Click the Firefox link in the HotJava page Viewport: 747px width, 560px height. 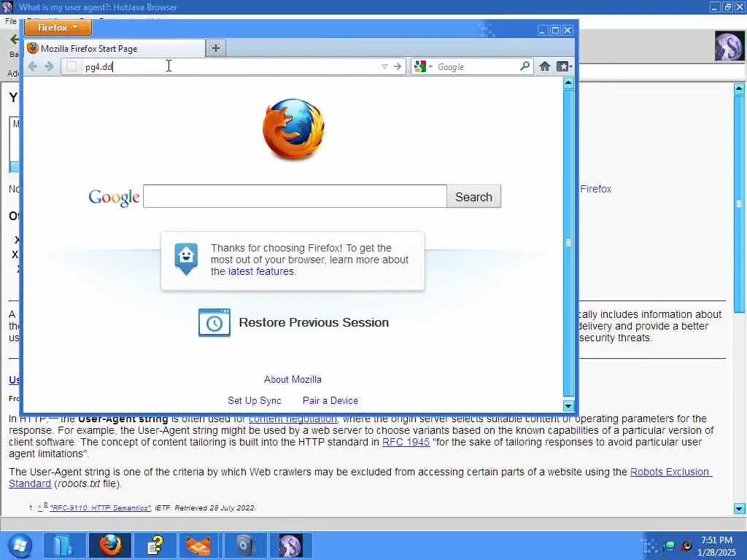[595, 189]
